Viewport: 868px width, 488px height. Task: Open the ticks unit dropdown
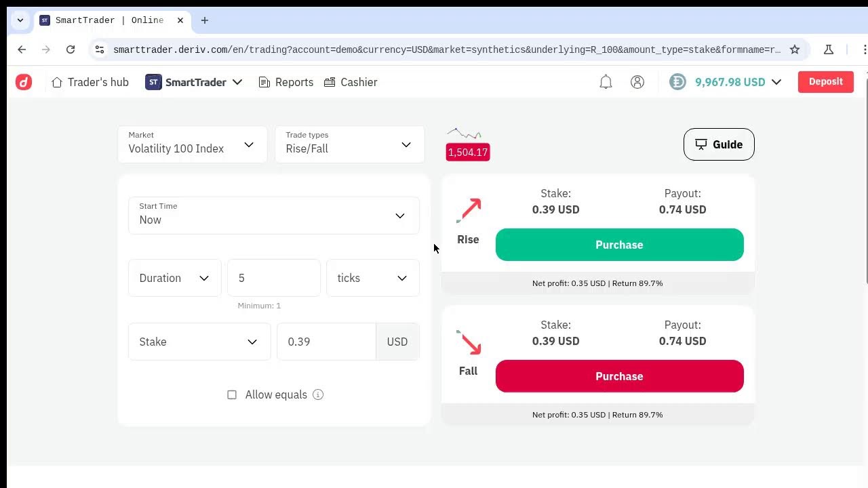click(x=373, y=278)
